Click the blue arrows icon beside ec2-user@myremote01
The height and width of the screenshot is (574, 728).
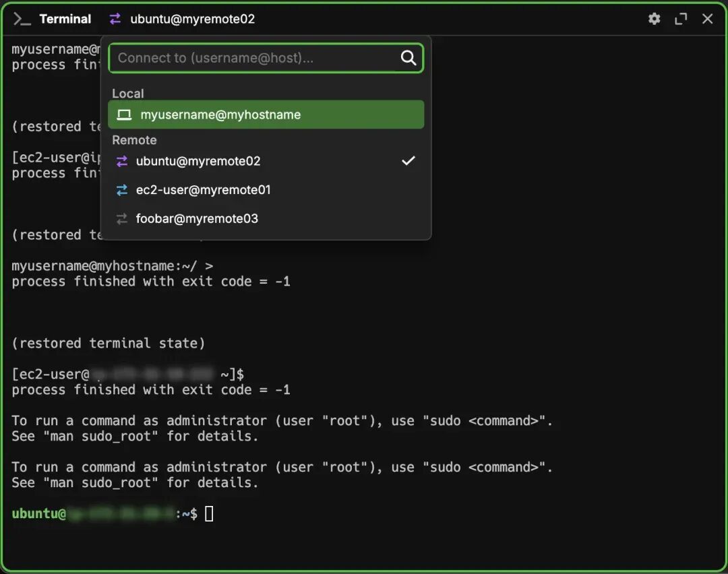point(121,190)
